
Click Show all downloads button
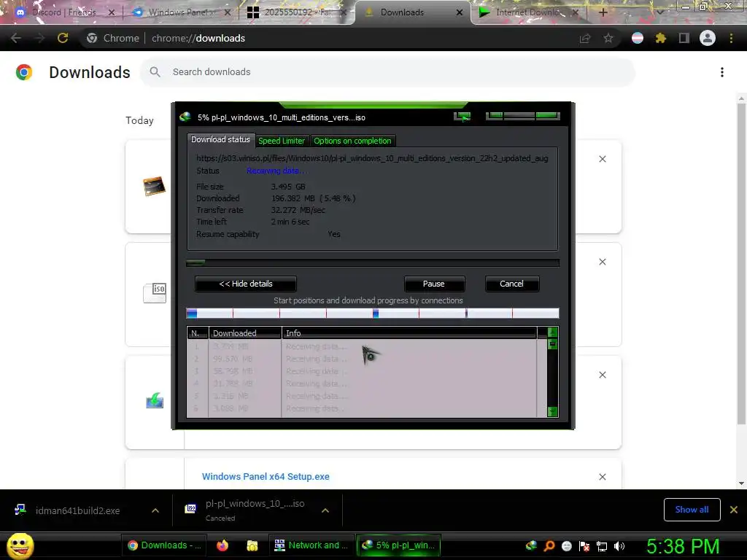(692, 510)
